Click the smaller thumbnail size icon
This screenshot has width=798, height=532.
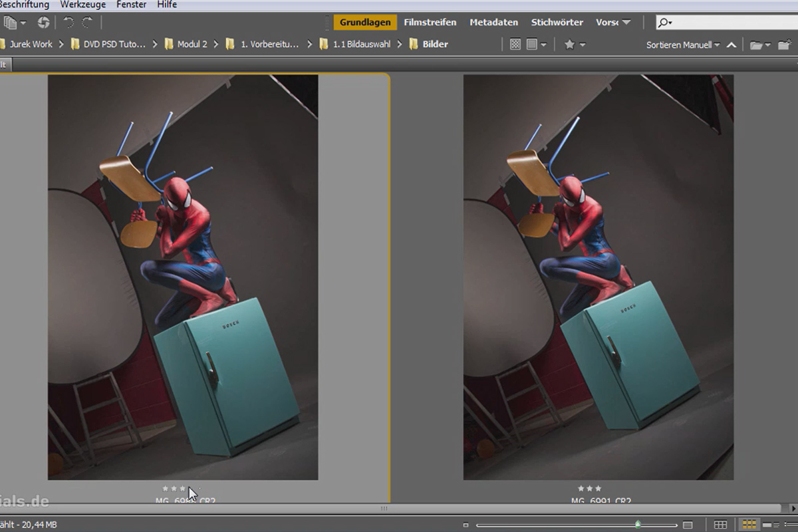pos(466,525)
